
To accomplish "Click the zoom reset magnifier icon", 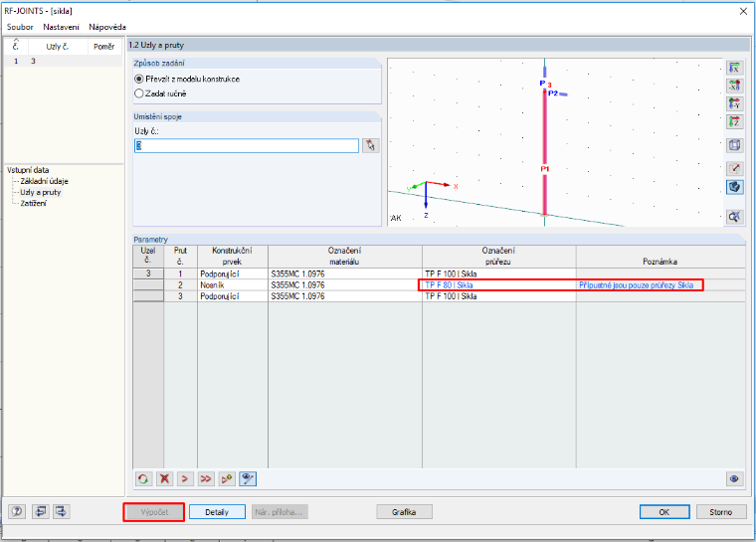I will [x=734, y=217].
